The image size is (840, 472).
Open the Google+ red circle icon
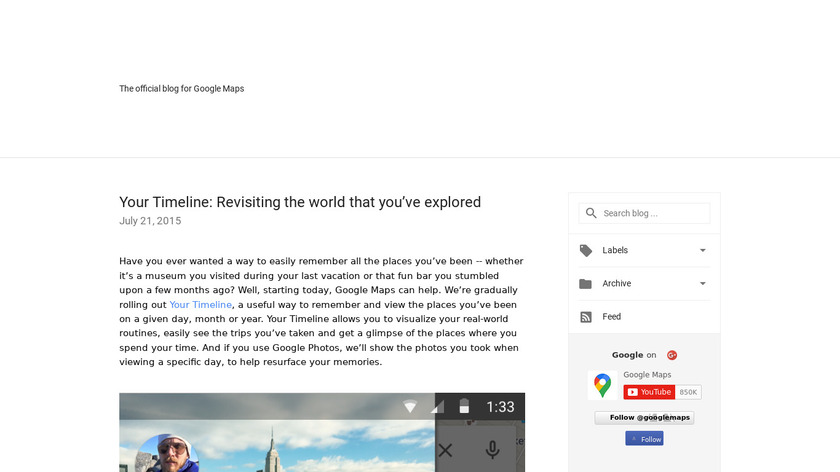672,355
